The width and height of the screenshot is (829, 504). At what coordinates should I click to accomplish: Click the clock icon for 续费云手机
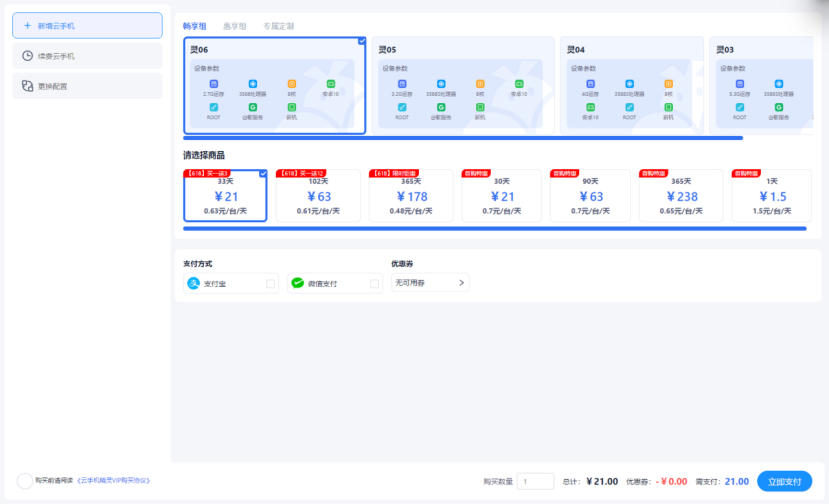coord(27,56)
